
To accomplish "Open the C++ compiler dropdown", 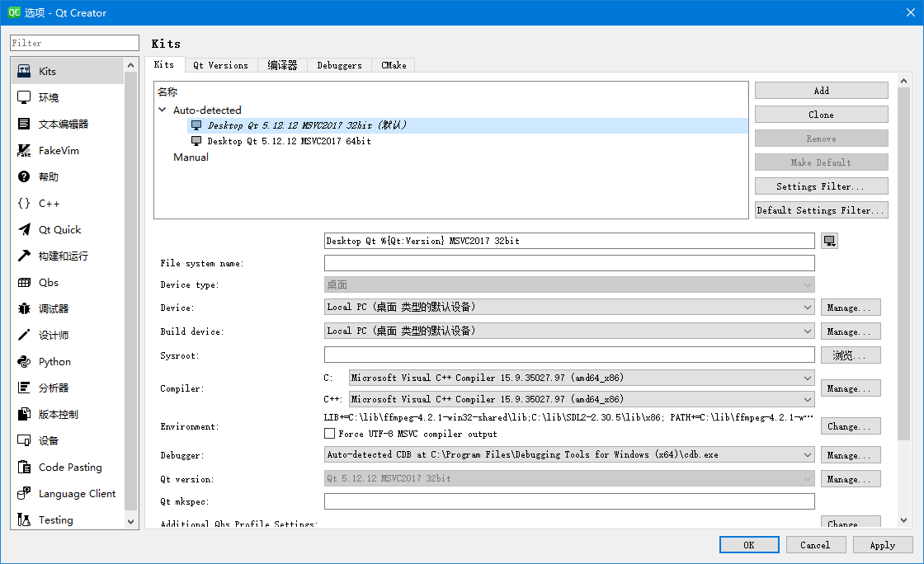I will point(582,399).
